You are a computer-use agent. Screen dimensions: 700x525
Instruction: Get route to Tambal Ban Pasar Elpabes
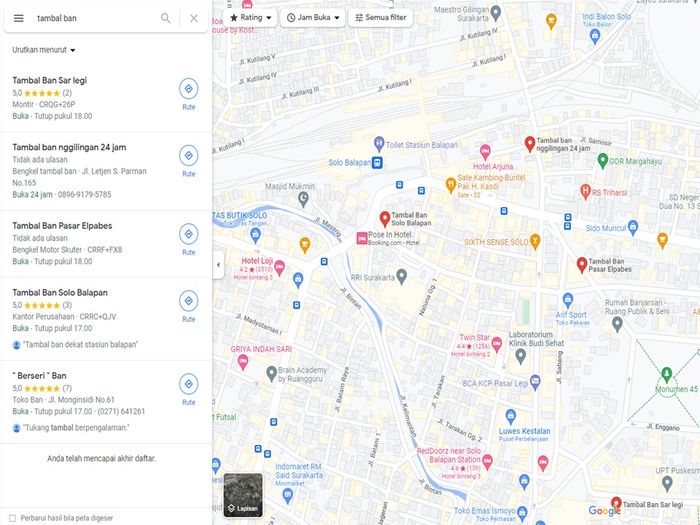click(188, 235)
